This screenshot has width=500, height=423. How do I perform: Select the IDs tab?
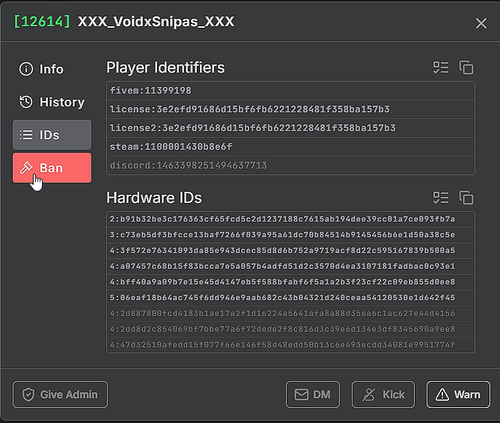point(52,135)
